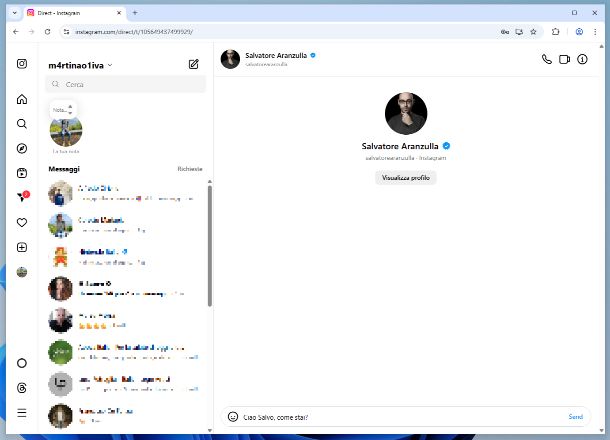
Task: Open your note bubble above your avatar
Action: pyautogui.click(x=62, y=110)
